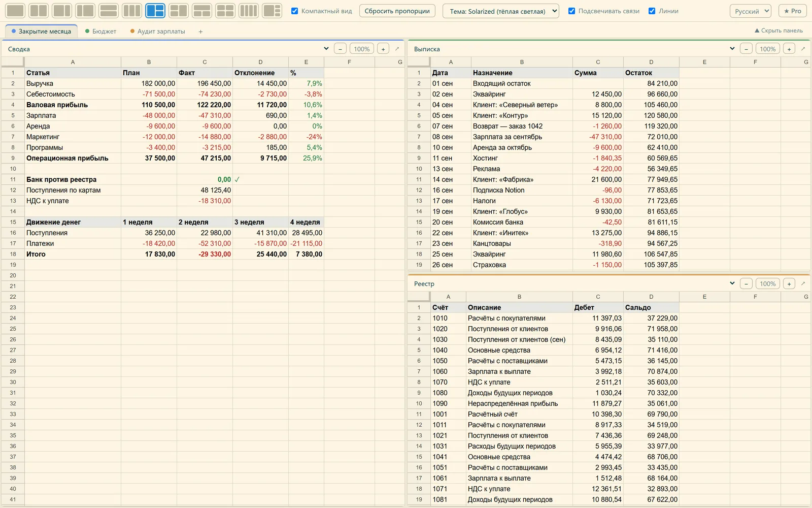This screenshot has width=812, height=508.
Task: Zoom in the Выписка pane with plus
Action: pos(789,49)
